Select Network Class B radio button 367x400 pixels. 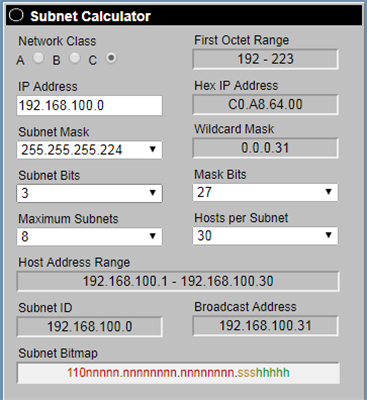(x=75, y=58)
